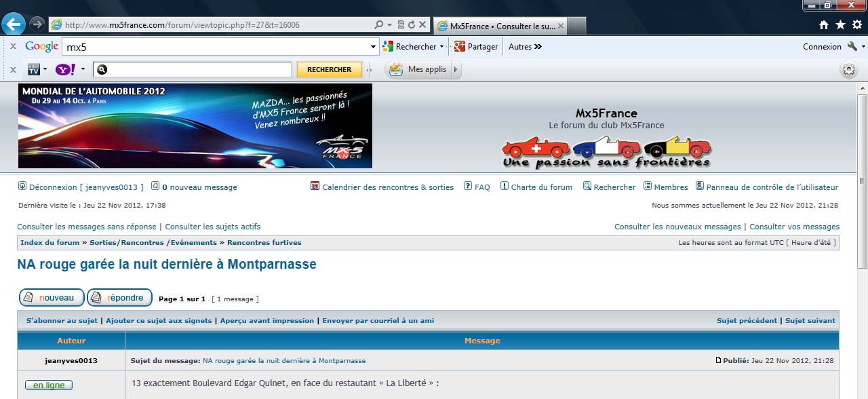Open the adsl TV dropdown arrow
The width and height of the screenshot is (868, 399).
pyautogui.click(x=45, y=69)
